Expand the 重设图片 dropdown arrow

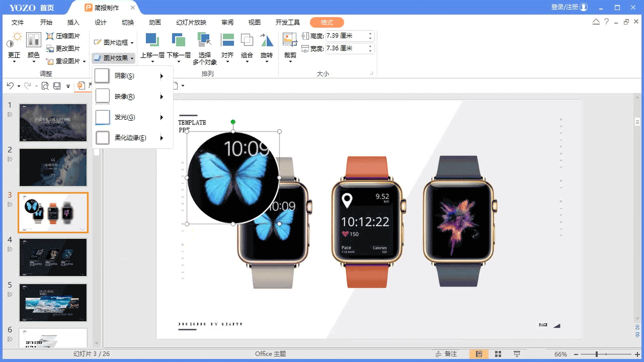click(x=84, y=62)
